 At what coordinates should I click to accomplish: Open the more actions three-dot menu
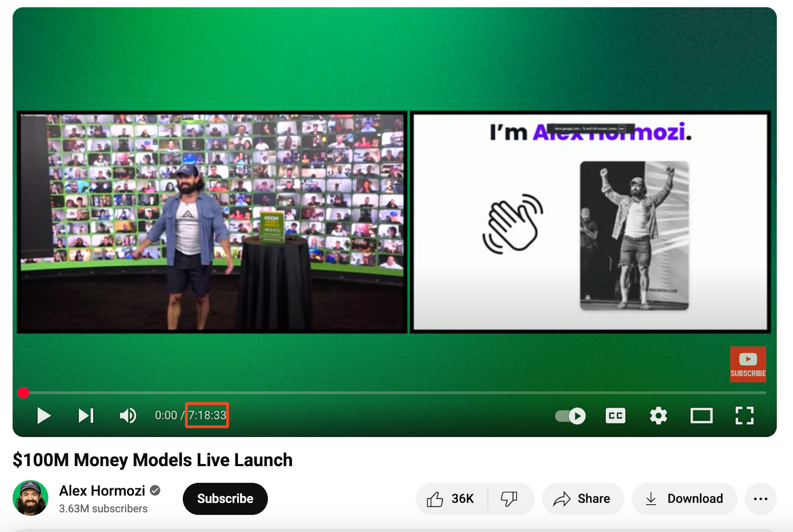coord(760,499)
